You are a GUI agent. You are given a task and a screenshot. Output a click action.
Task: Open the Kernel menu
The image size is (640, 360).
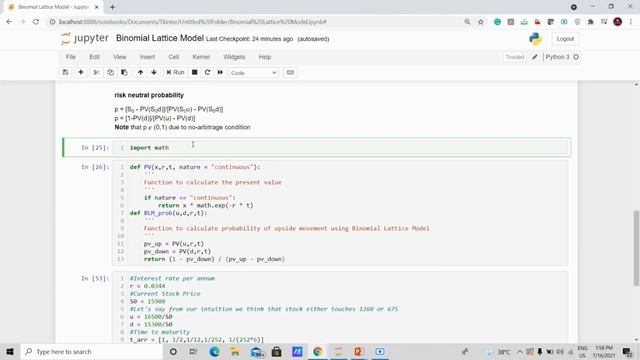(x=201, y=57)
